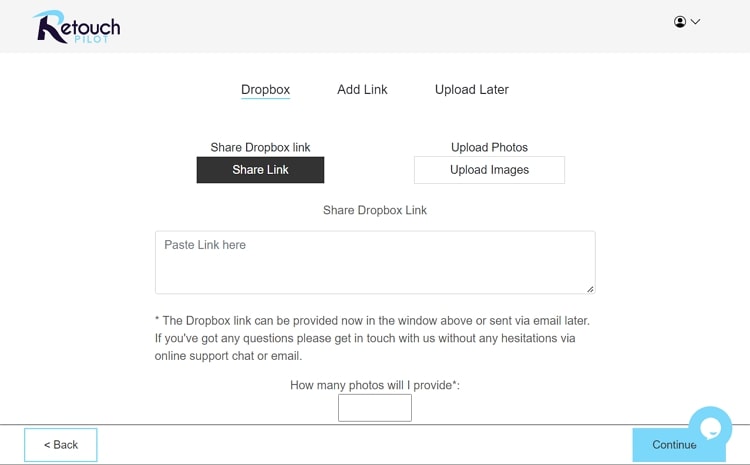Click the Upload Photos label

pos(489,147)
